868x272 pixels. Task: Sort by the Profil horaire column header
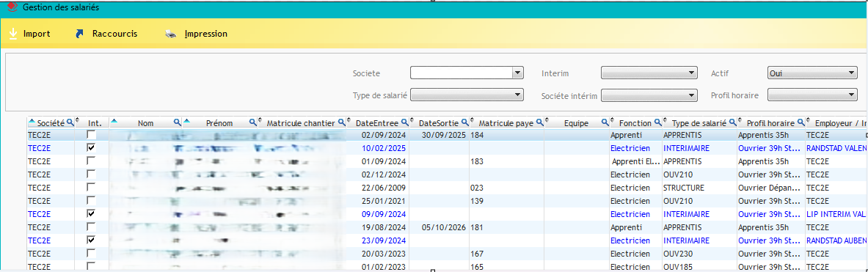point(770,122)
